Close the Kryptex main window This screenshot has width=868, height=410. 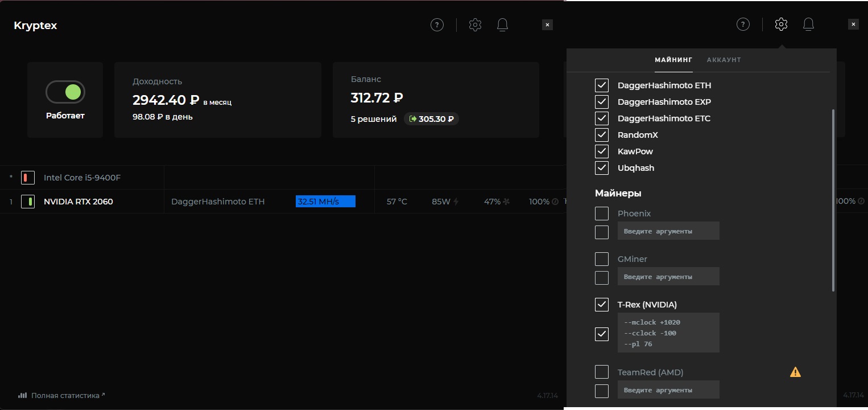click(547, 24)
